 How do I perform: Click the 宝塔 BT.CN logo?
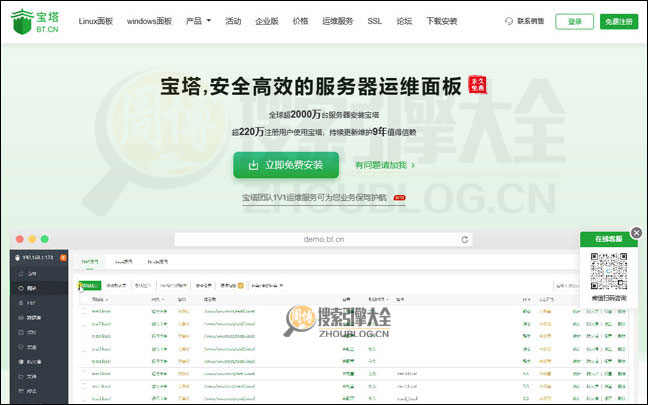click(x=35, y=21)
